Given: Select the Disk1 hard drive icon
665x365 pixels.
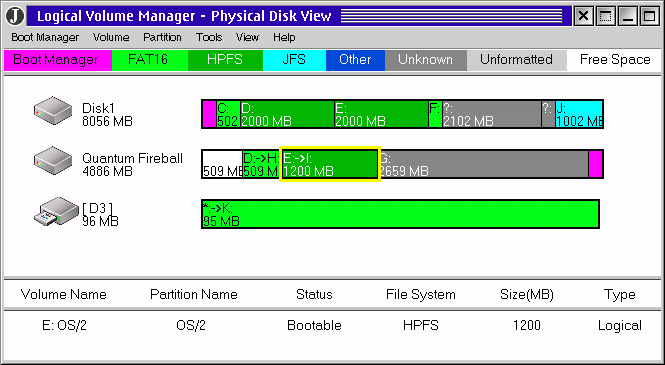Looking at the screenshot, I should [x=53, y=111].
